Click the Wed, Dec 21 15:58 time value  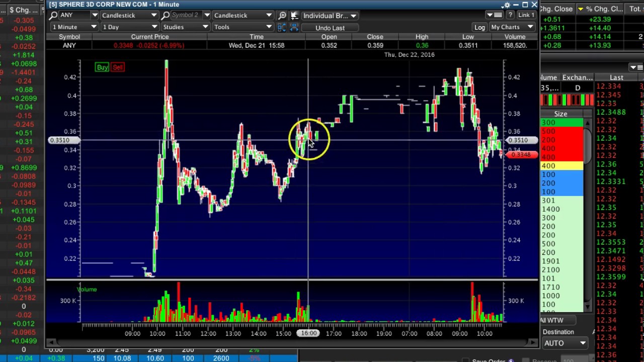(x=257, y=45)
